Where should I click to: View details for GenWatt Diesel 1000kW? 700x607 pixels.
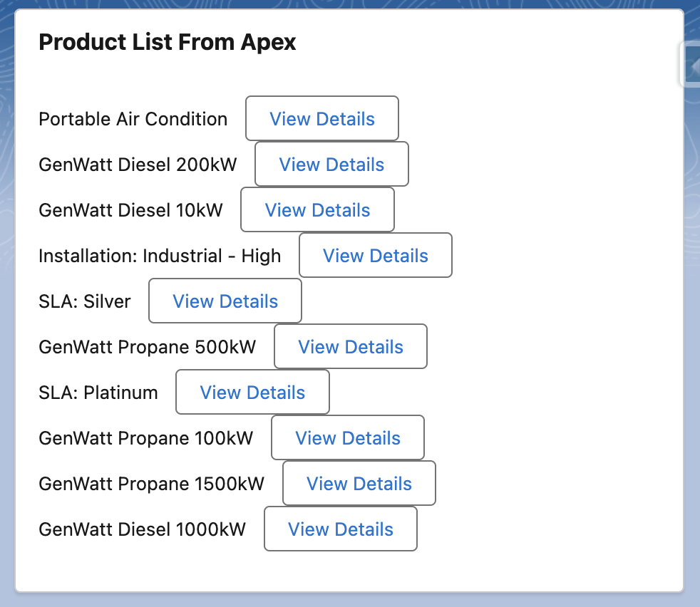tap(341, 529)
